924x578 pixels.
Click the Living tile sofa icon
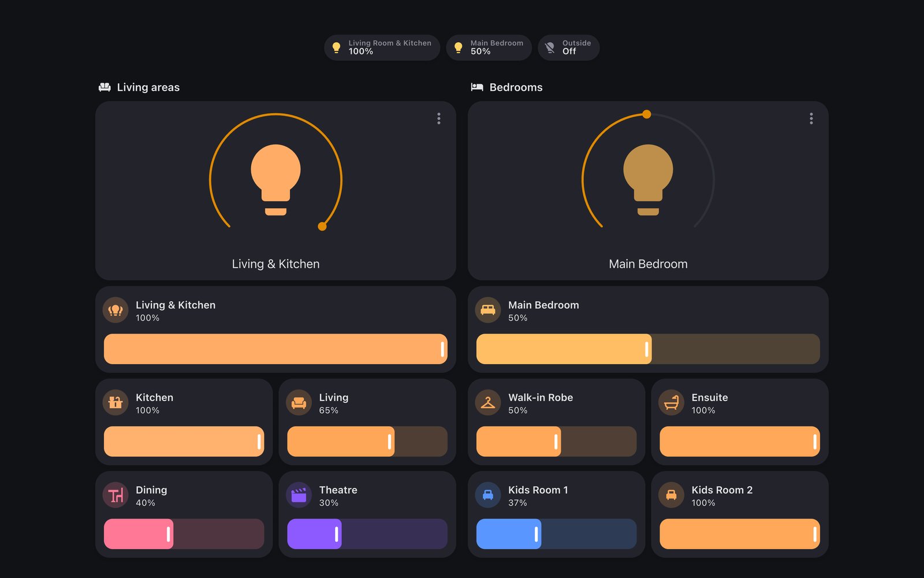299,403
